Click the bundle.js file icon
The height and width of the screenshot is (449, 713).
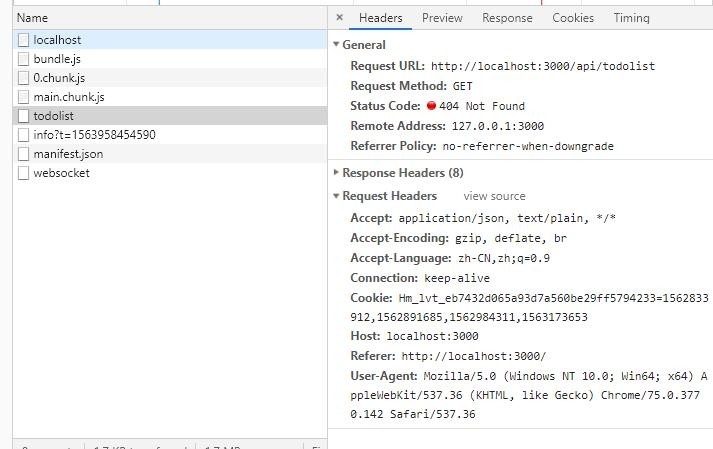tap(23, 59)
